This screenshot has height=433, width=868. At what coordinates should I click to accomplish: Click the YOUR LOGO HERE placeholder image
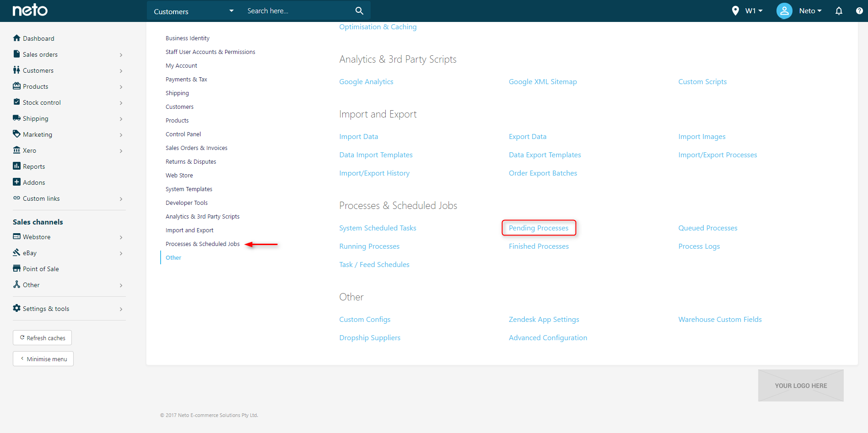point(801,385)
